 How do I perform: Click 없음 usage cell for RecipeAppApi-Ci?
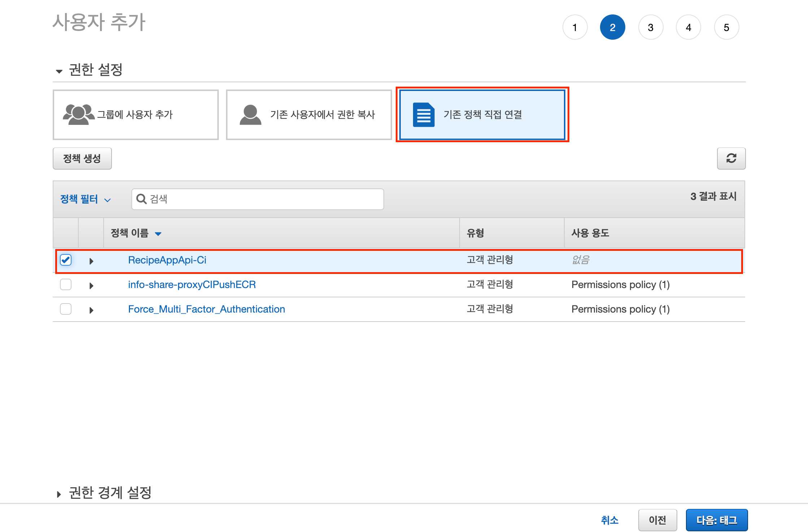click(x=581, y=260)
